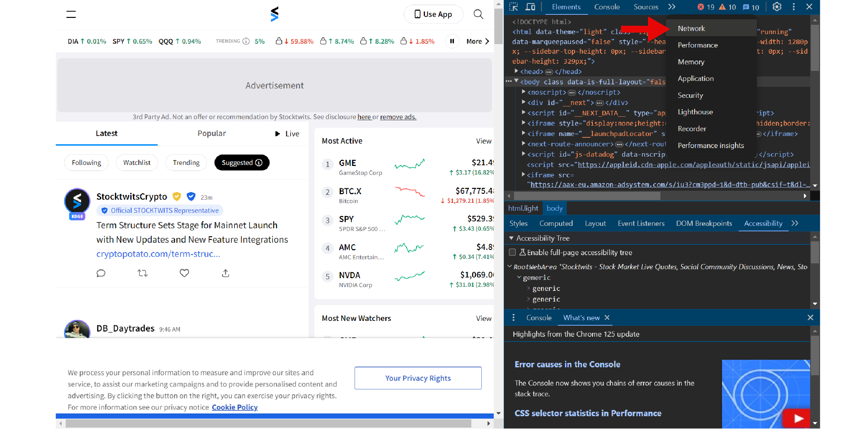
Task: Open the search magnifier icon
Action: point(478,14)
